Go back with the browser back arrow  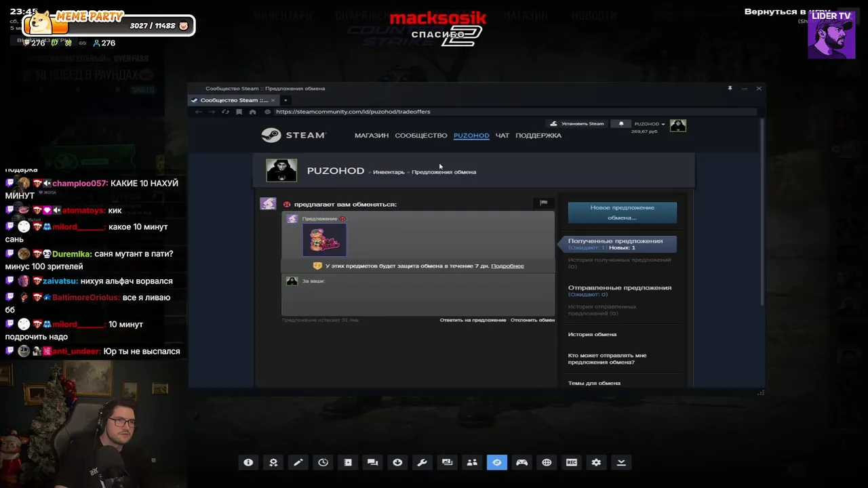pyautogui.click(x=198, y=112)
